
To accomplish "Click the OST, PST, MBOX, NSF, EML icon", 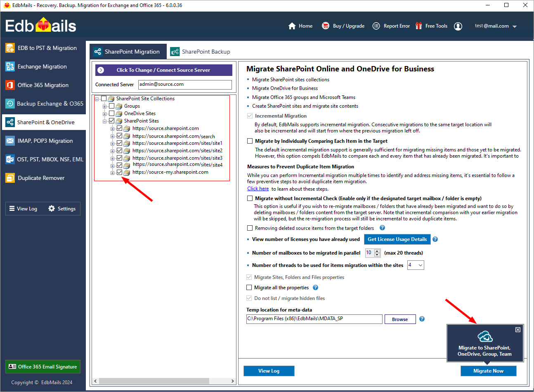I will pyautogui.click(x=10, y=159).
